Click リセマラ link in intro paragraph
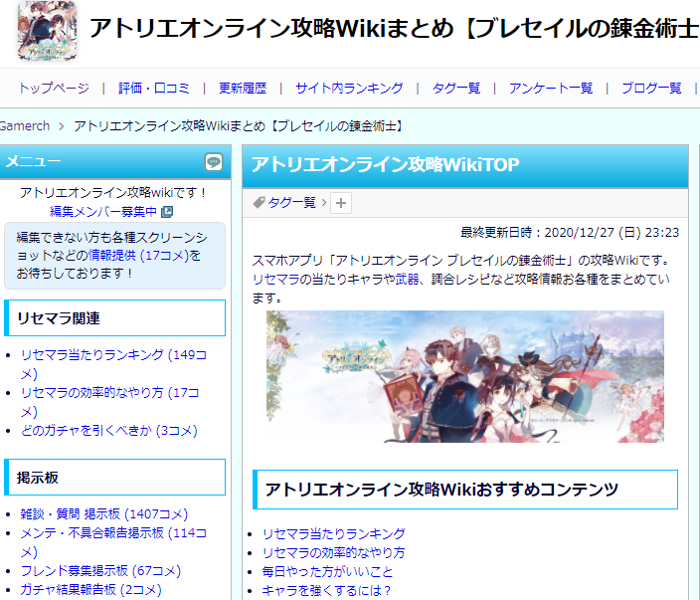Screen dimensions: 700x600 click(275, 280)
